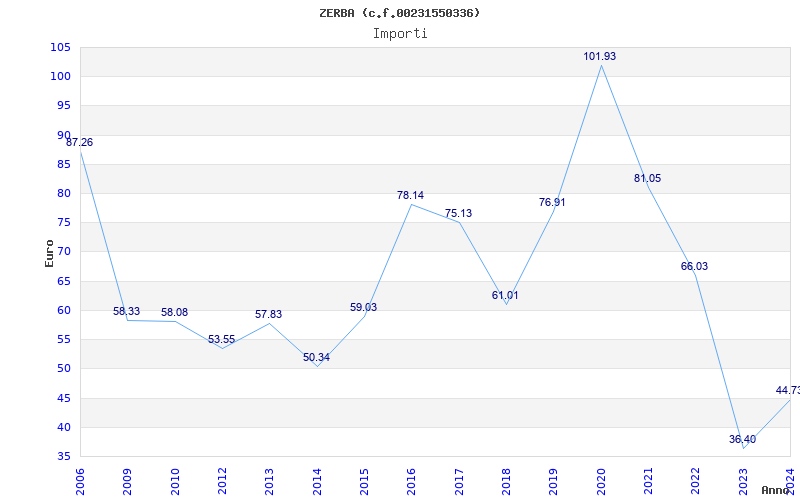Select the 66.03 data point label
Image resolution: width=800 pixels, height=500 pixels.
click(x=694, y=266)
